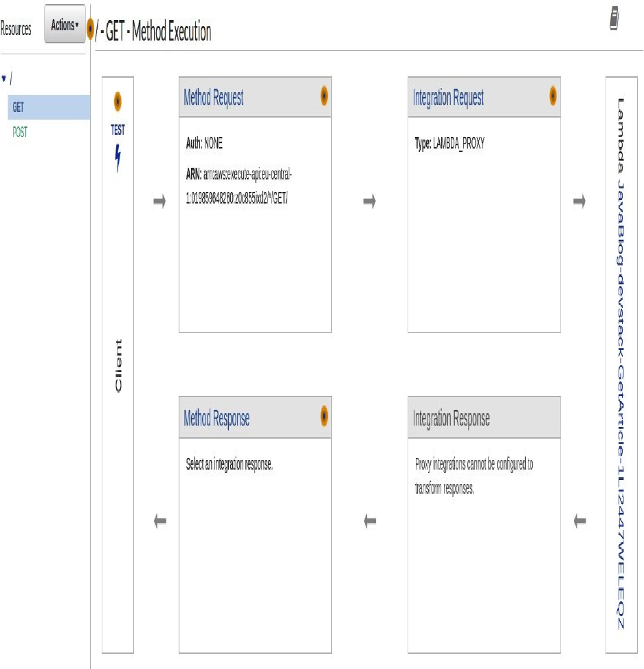The width and height of the screenshot is (644, 669).
Task: Select the POST method in resources
Action: (x=20, y=132)
